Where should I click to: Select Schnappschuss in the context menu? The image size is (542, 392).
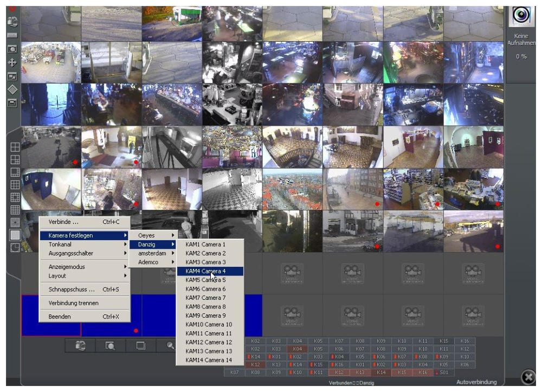click(x=84, y=289)
